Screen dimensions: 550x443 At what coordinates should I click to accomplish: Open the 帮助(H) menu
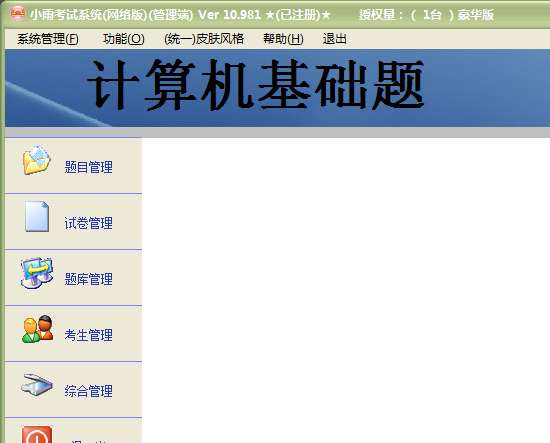click(x=283, y=39)
